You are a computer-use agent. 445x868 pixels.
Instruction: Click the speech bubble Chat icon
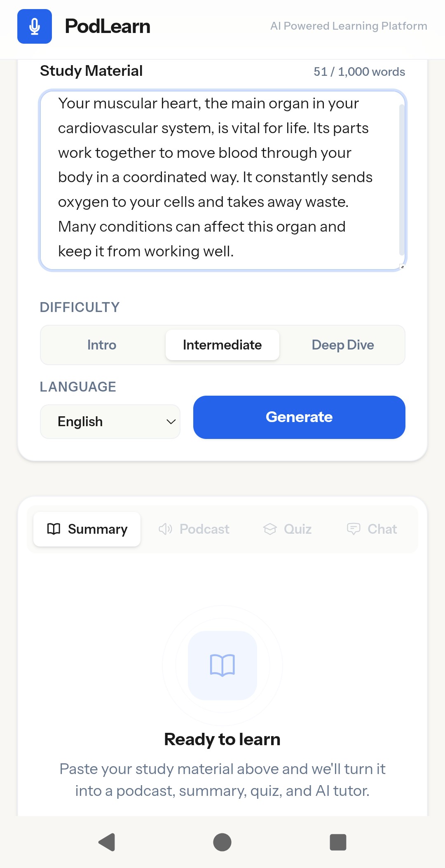pyautogui.click(x=354, y=529)
